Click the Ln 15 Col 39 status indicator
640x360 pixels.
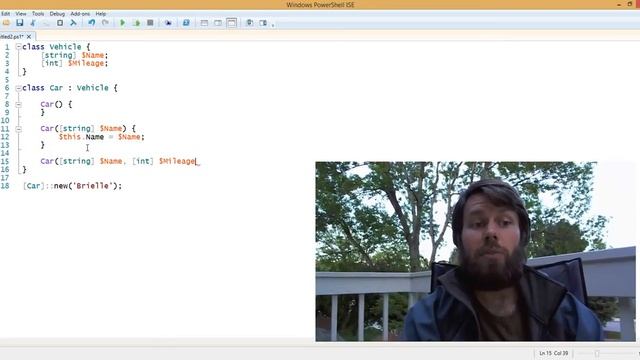553,353
